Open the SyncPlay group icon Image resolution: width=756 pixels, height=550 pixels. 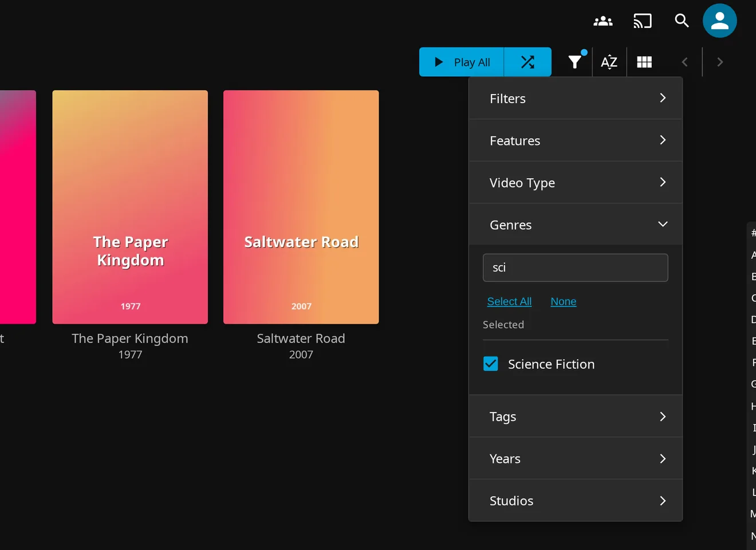[x=603, y=21]
